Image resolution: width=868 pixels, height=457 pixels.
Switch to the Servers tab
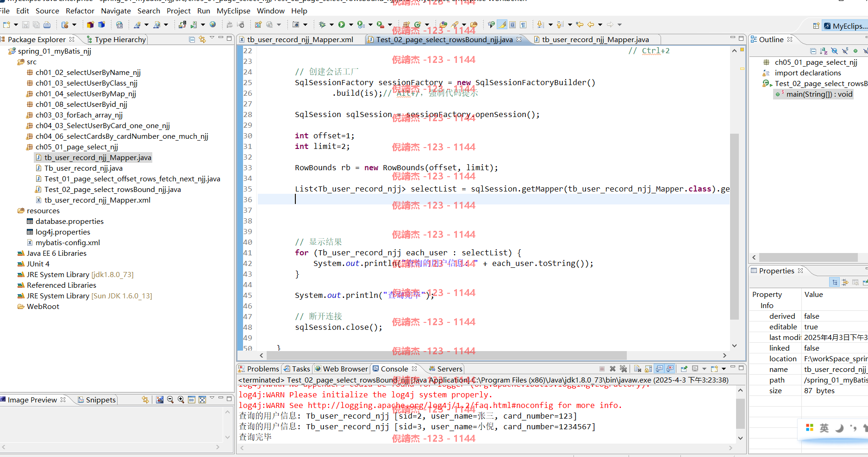tap(445, 369)
